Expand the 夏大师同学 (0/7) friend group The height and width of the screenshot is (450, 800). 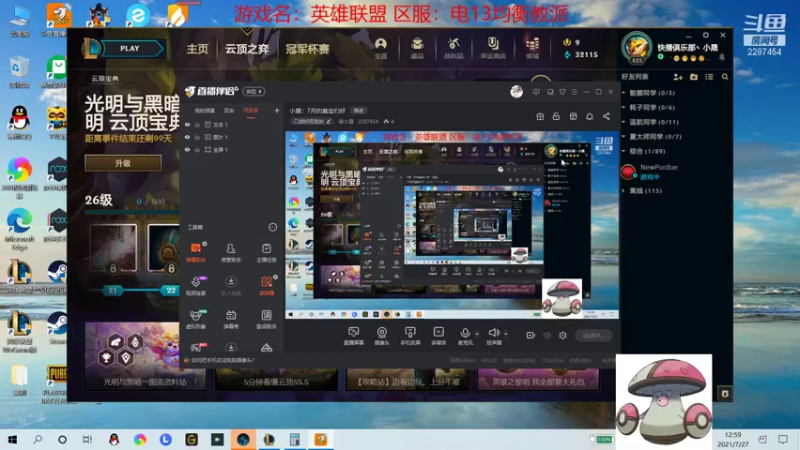[x=623, y=136]
